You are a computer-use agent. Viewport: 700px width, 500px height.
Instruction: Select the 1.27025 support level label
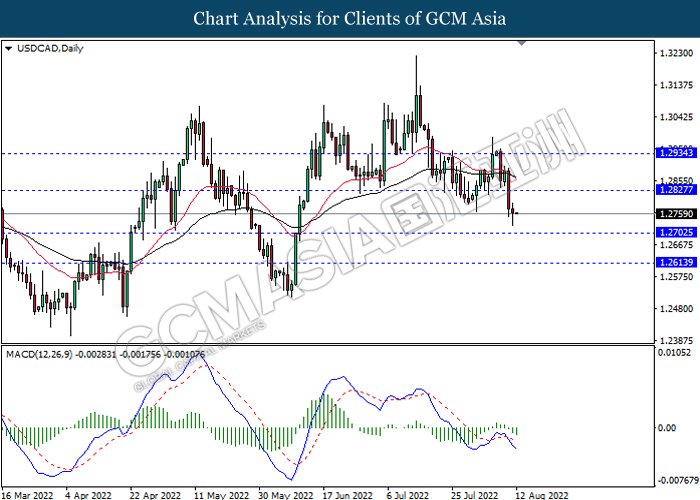tap(677, 232)
